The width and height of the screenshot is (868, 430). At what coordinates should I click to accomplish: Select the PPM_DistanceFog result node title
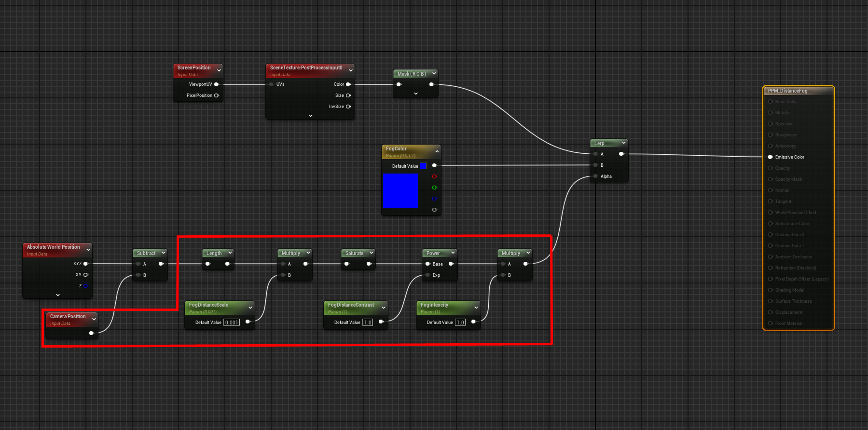(787, 91)
